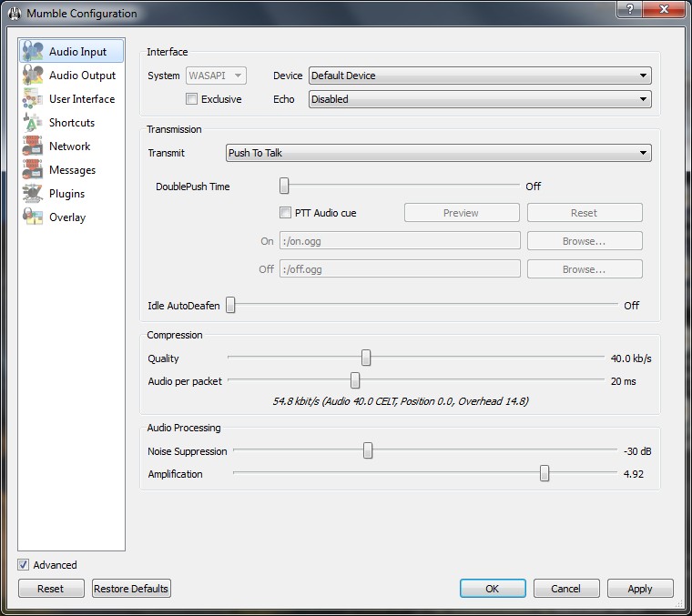Click the '20 ms' packet value

point(624,381)
